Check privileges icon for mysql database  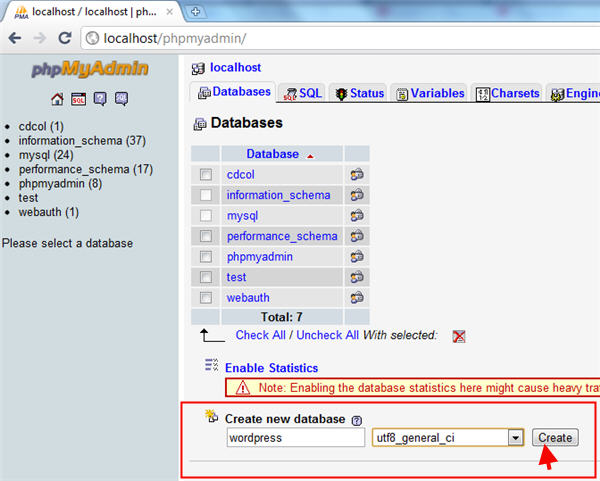[x=357, y=216]
